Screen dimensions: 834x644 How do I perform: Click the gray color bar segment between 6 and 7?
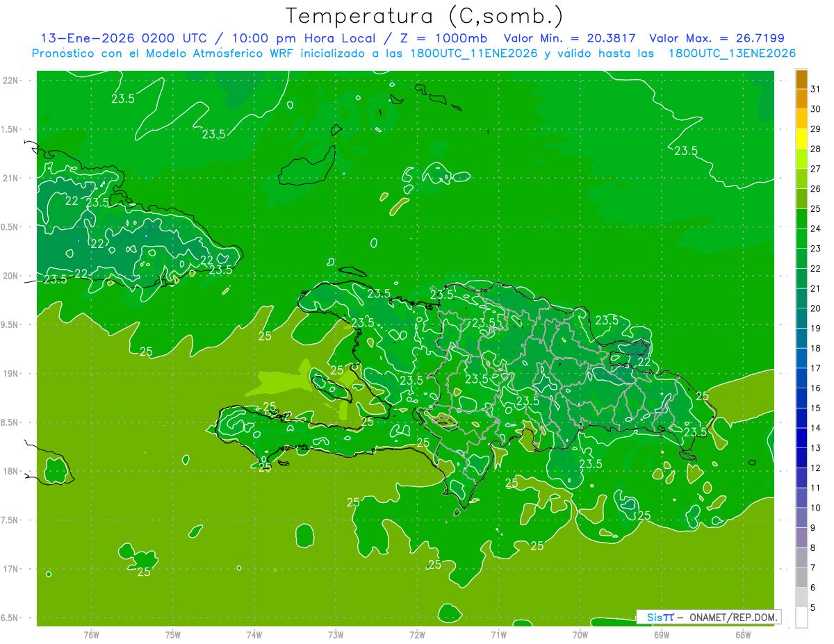point(801,577)
